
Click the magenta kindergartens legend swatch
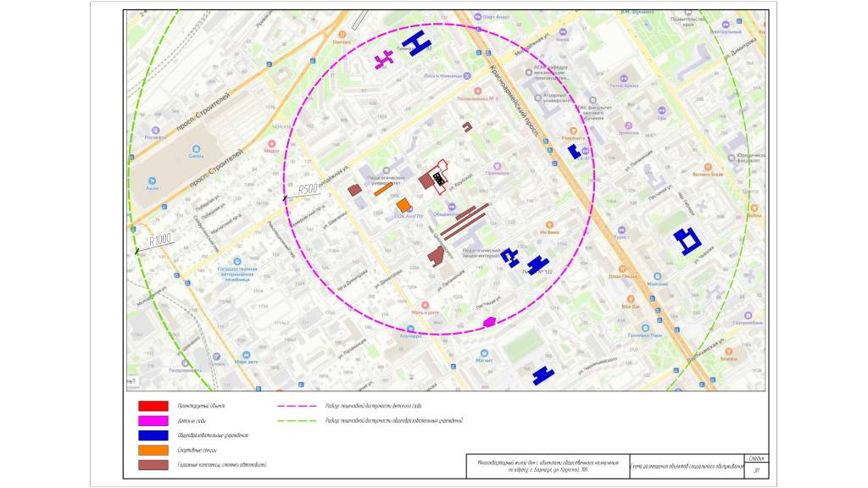tap(153, 421)
